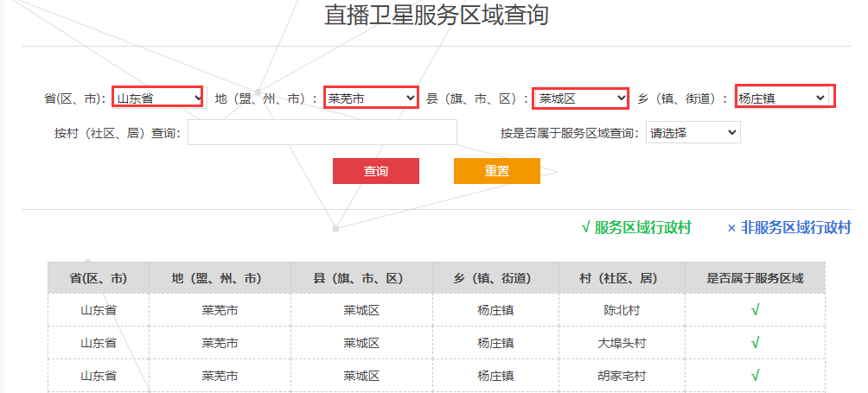Screen dimensions: 868x393
Task: Click the 按村(社区、居)查询 text input field
Action: point(322,133)
